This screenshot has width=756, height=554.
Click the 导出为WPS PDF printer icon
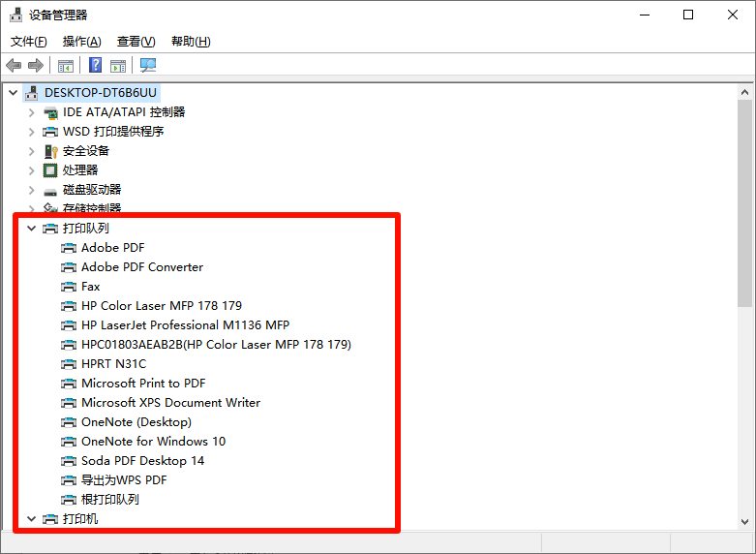[69, 480]
